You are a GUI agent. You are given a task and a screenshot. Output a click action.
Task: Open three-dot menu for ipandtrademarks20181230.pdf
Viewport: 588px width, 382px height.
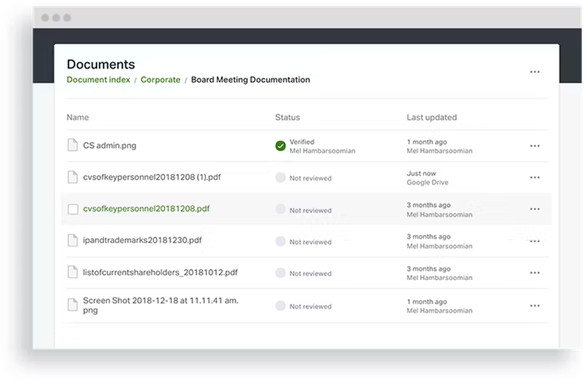[x=534, y=241]
